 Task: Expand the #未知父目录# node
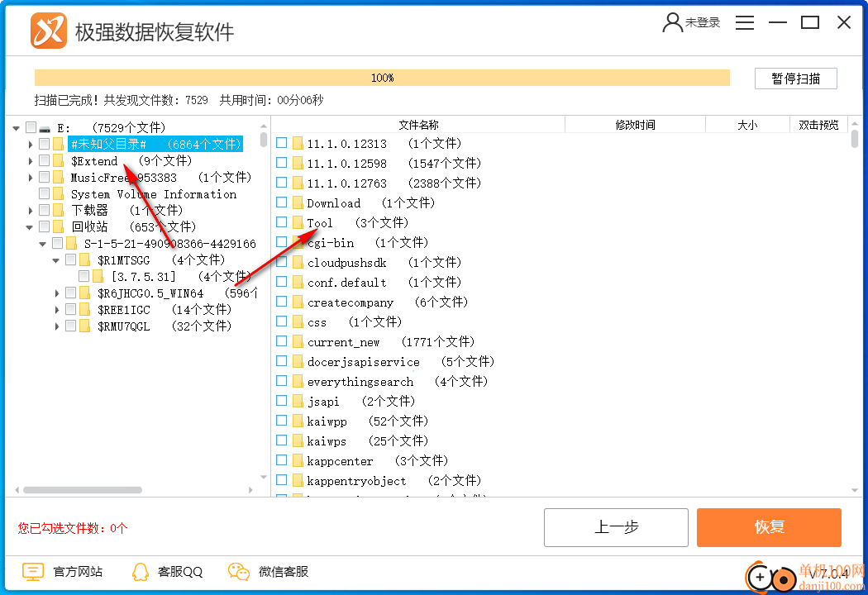(31, 145)
